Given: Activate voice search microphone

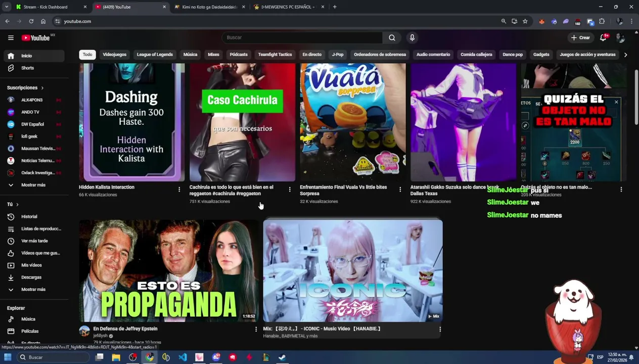Looking at the screenshot, I should (x=412, y=37).
